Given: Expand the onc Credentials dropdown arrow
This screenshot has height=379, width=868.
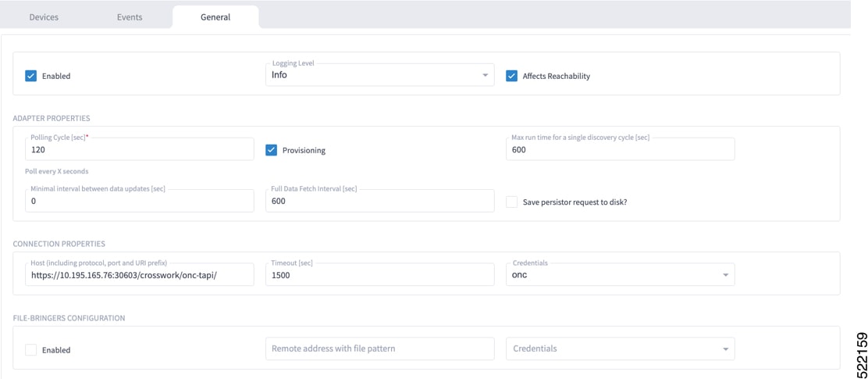Looking at the screenshot, I should click(725, 275).
